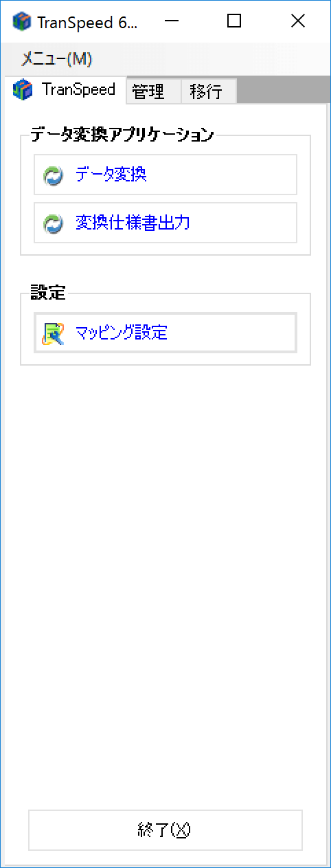
Task: Click the wrench icon beside マッピング設定
Action: (x=52, y=333)
